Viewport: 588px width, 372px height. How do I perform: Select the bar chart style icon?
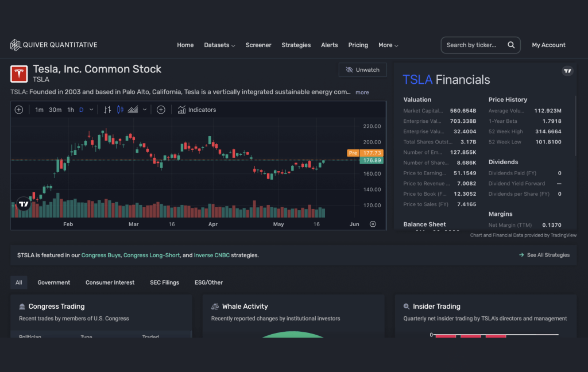point(107,110)
